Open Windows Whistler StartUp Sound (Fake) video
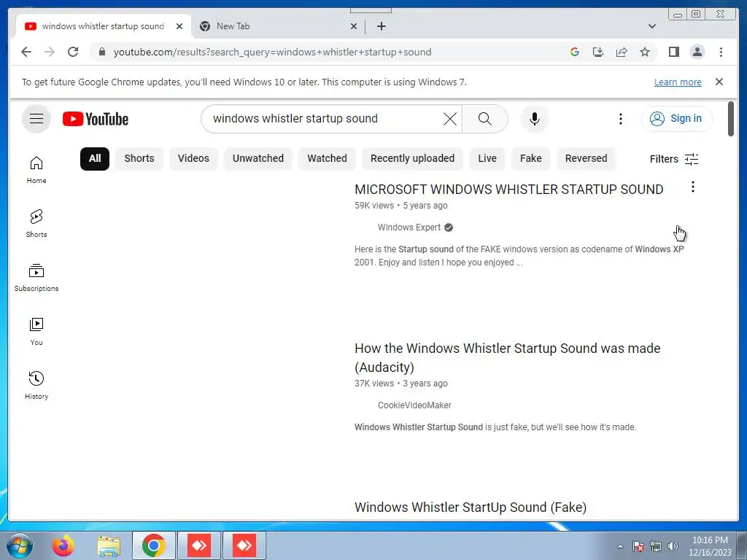Screen dimensions: 747x560 [x=471, y=507]
